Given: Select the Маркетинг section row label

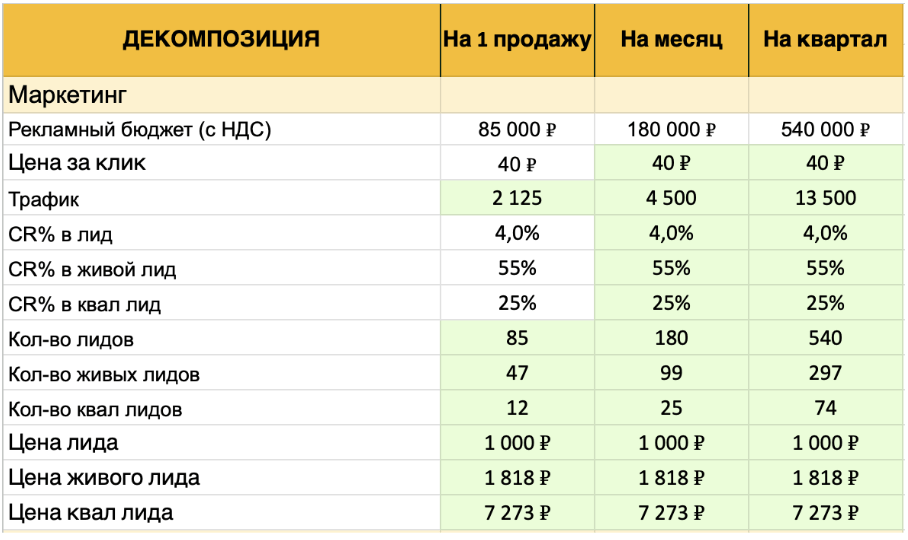Looking at the screenshot, I should point(68,96).
